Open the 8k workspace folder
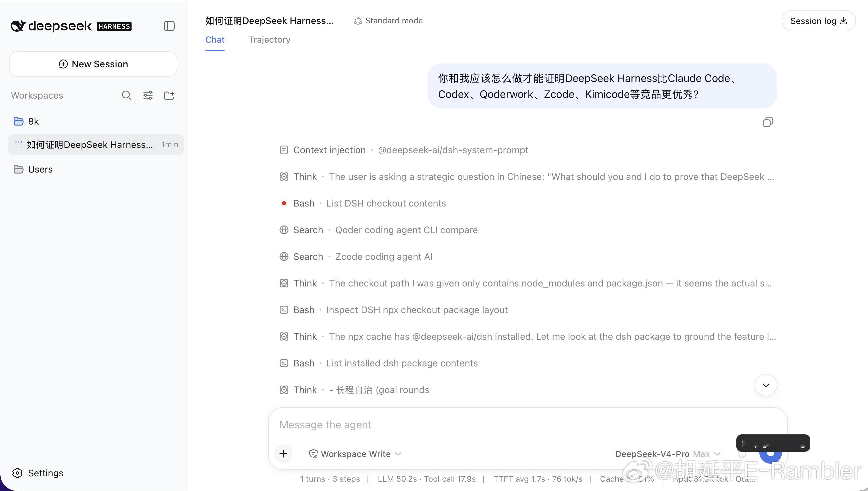Screen dimensions: 868x491 click(x=96, y=121)
